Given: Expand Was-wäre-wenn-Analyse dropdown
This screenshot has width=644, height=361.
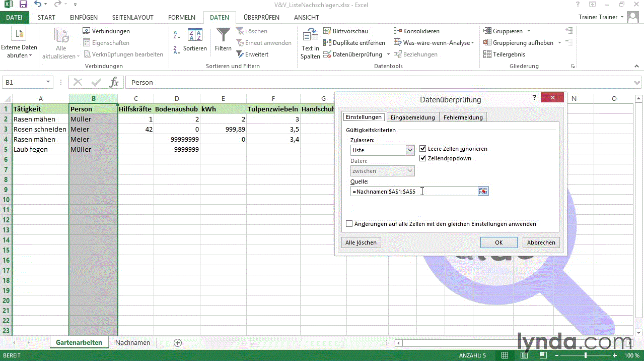Looking at the screenshot, I should pyautogui.click(x=472, y=43).
